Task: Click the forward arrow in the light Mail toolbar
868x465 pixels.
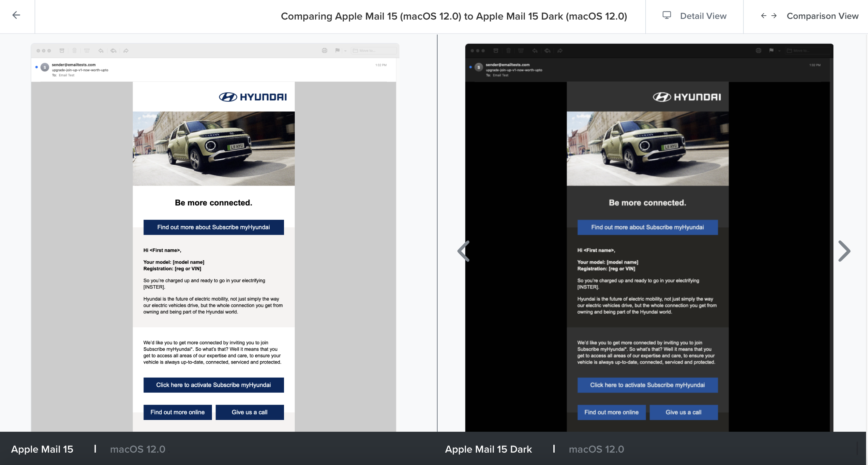Action: tap(126, 51)
